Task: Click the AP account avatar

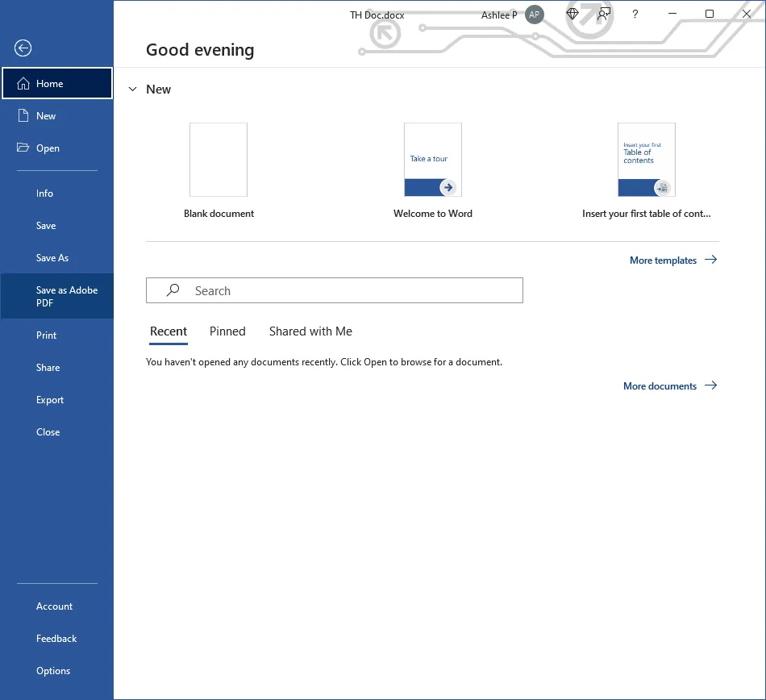Action: (535, 15)
